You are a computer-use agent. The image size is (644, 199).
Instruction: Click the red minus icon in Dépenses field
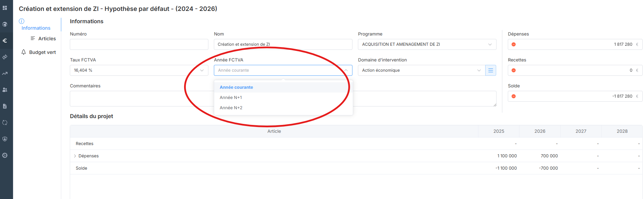(514, 44)
